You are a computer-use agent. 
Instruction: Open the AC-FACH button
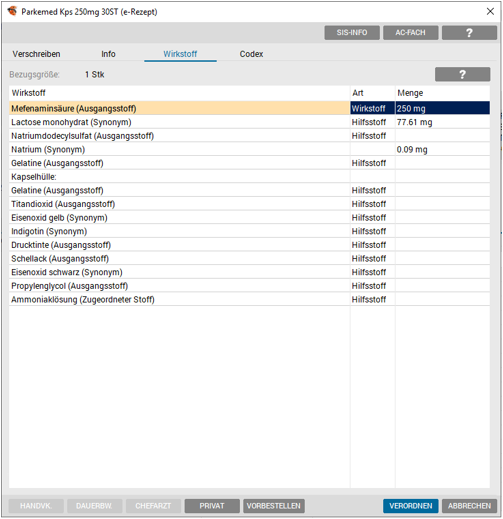[410, 33]
